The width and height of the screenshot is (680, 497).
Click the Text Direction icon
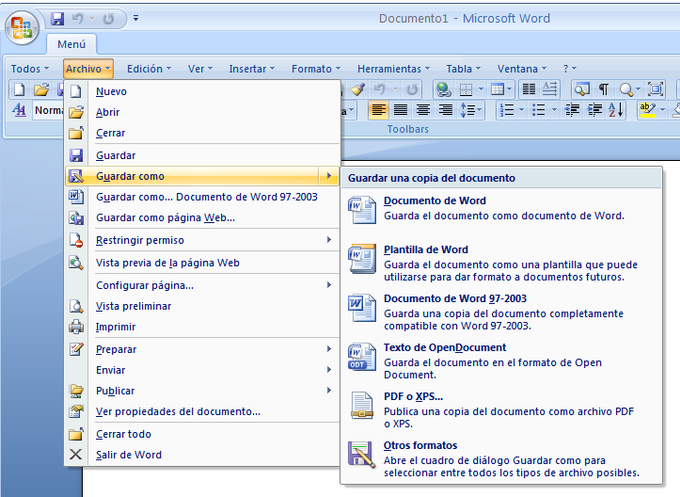tap(550, 89)
